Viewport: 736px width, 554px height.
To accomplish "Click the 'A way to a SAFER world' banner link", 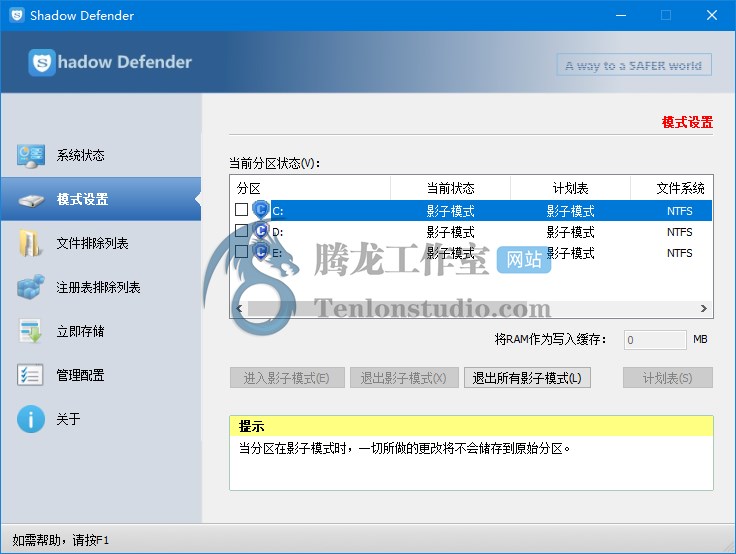I will [634, 65].
